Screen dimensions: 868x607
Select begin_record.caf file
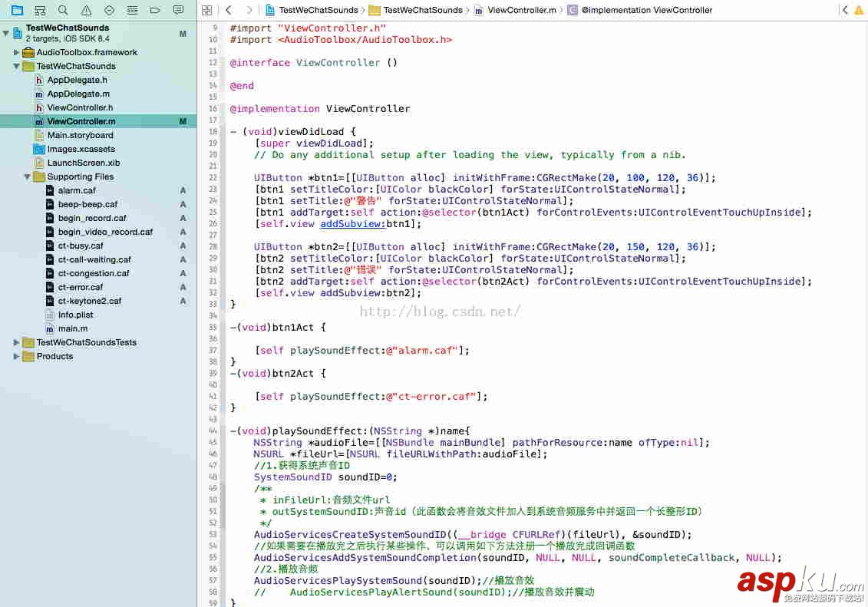tap(92, 219)
